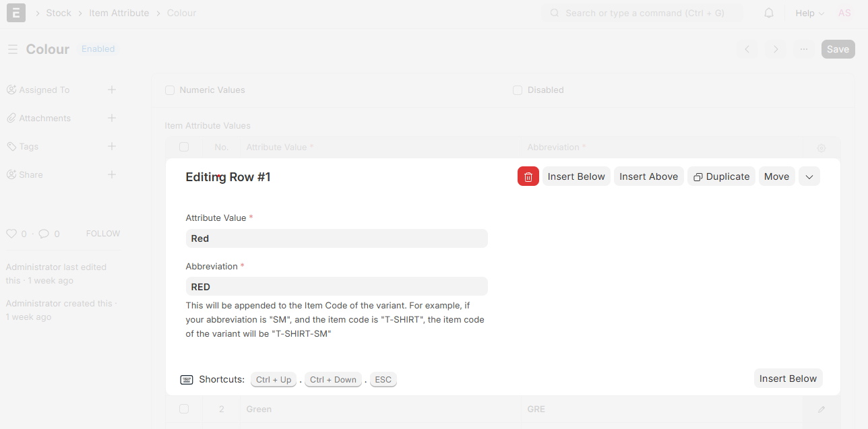The width and height of the screenshot is (868, 429).
Task: Click the red delete row trash icon
Action: click(528, 176)
